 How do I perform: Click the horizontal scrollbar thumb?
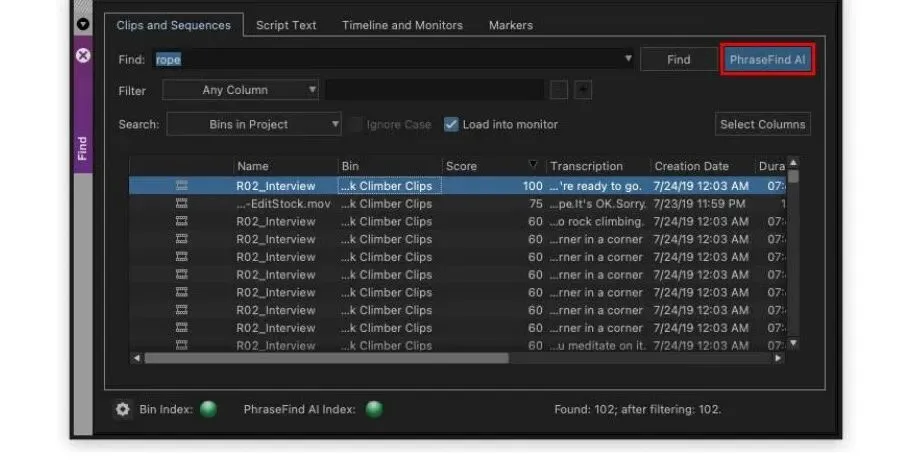point(327,358)
